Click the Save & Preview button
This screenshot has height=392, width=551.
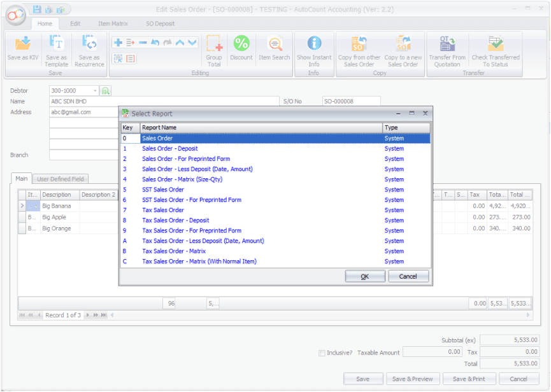point(412,379)
